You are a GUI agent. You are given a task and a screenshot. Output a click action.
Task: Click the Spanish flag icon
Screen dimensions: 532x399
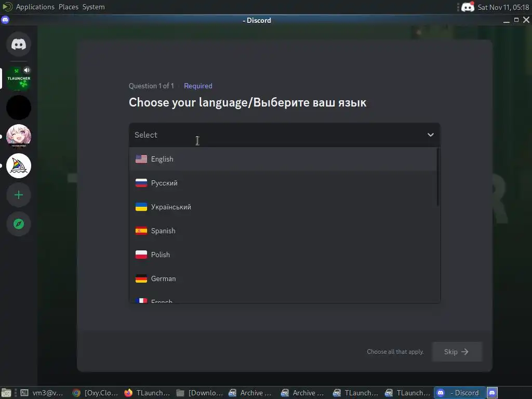[141, 231]
